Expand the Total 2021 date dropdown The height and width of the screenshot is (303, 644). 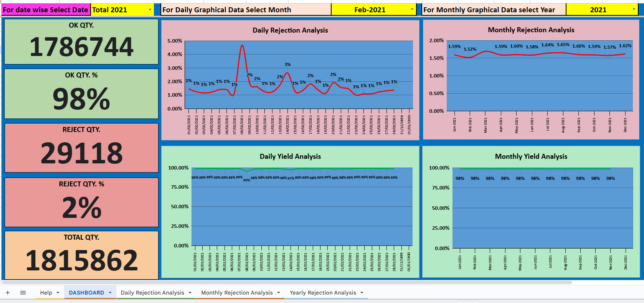(150, 10)
